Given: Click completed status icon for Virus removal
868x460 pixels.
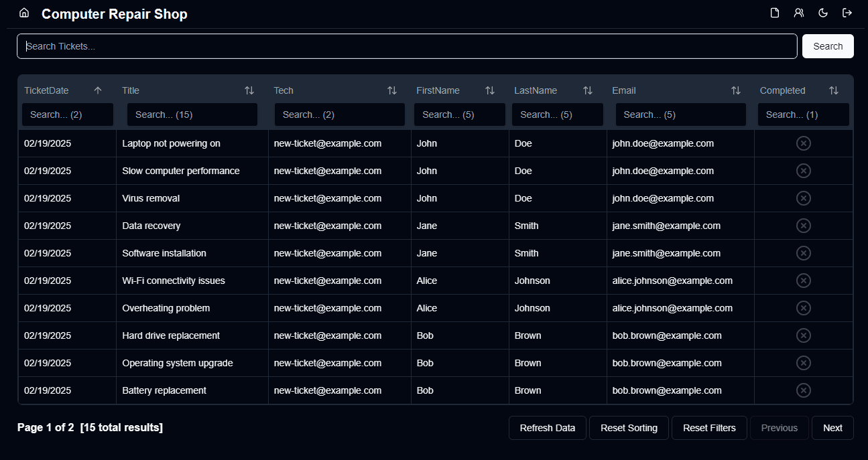Looking at the screenshot, I should point(804,198).
